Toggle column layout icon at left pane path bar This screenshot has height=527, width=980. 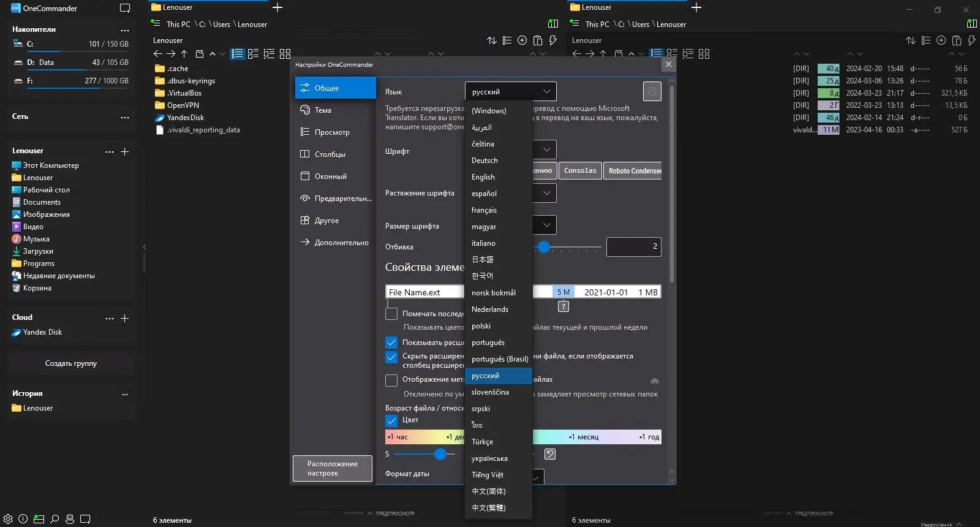(x=553, y=24)
